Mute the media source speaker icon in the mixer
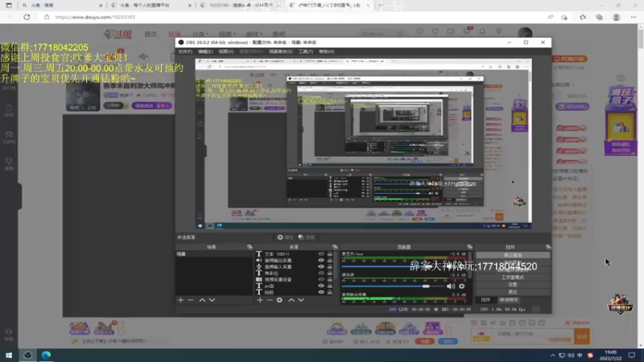This screenshot has height=362, width=644. tap(451, 286)
